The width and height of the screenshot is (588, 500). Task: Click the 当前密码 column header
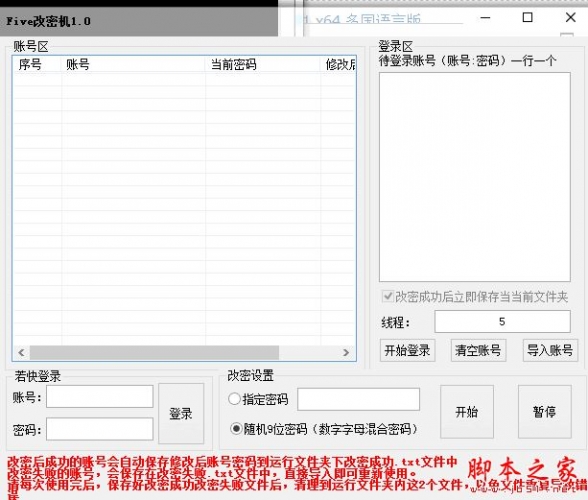263,65
